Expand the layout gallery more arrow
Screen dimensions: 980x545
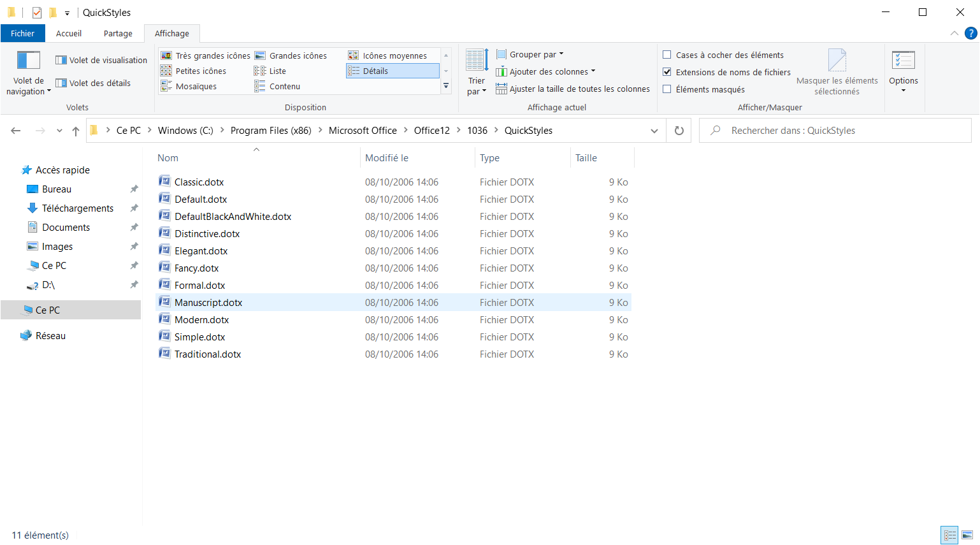click(446, 86)
